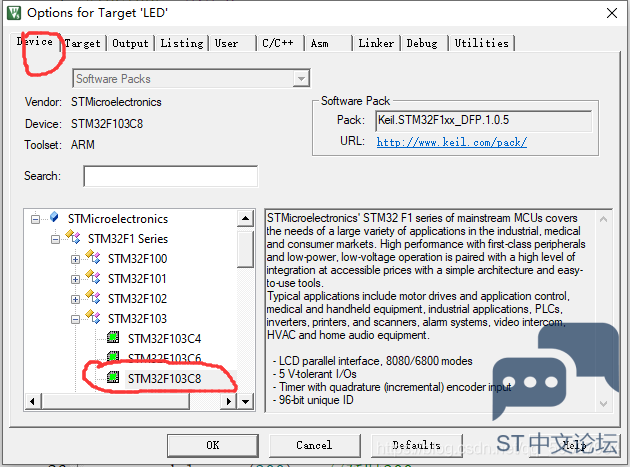Click the STM32F103C8 Device value text
The width and height of the screenshot is (630, 467).
[107, 124]
